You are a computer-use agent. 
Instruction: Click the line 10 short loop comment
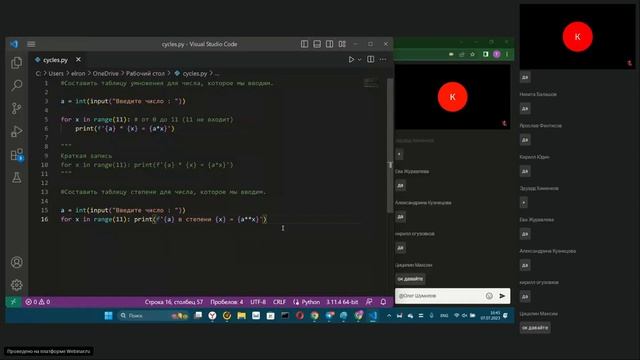(147, 165)
